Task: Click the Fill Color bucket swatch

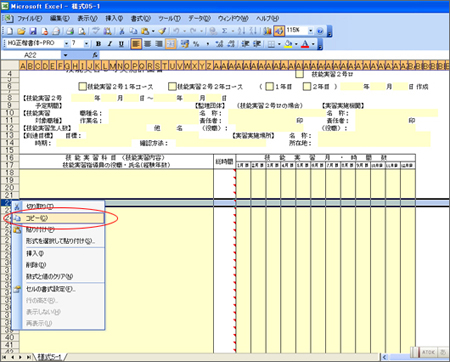Action: 288,44
